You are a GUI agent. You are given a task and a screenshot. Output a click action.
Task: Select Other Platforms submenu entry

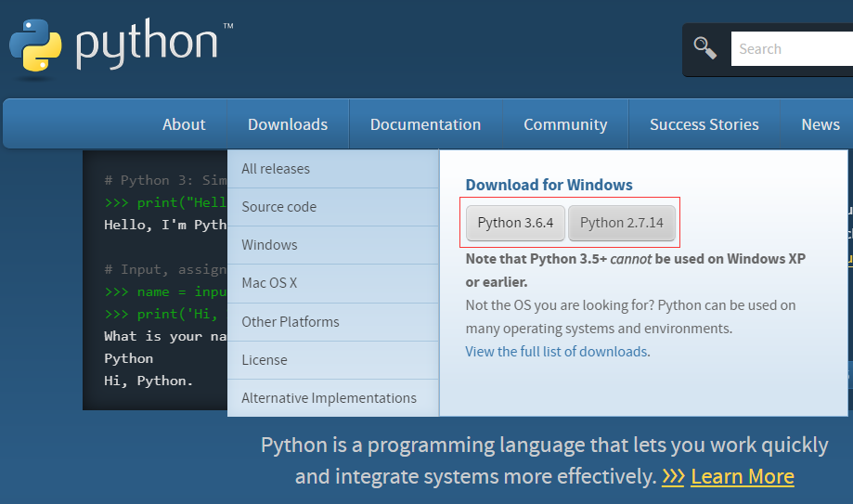[333, 322]
